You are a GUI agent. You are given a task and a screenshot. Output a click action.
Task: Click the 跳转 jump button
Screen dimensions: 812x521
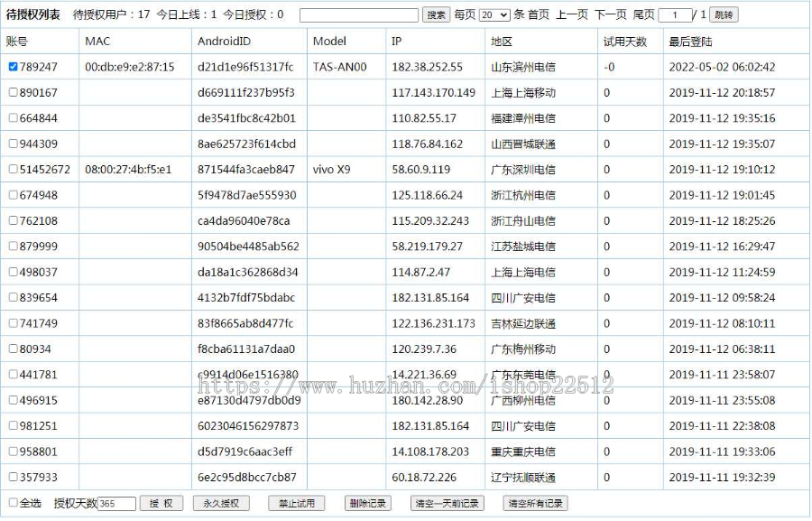(724, 15)
